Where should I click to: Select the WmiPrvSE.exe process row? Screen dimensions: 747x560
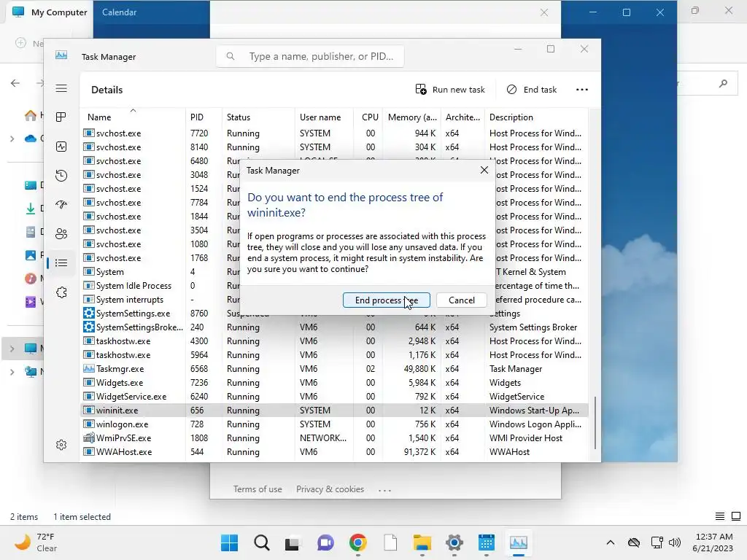coord(336,437)
